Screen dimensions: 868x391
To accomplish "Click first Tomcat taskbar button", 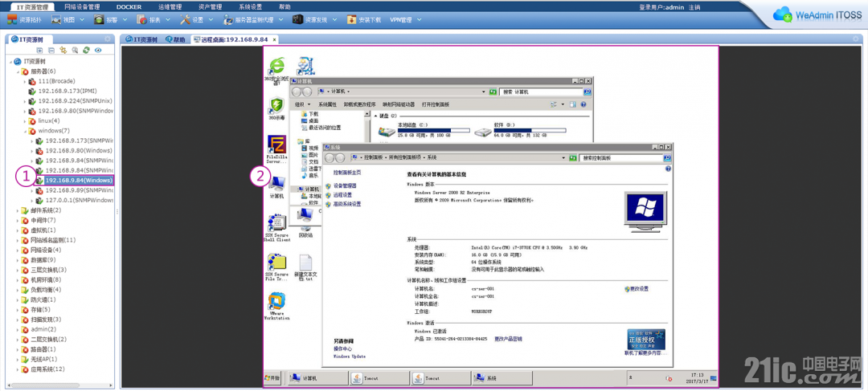I will (379, 378).
